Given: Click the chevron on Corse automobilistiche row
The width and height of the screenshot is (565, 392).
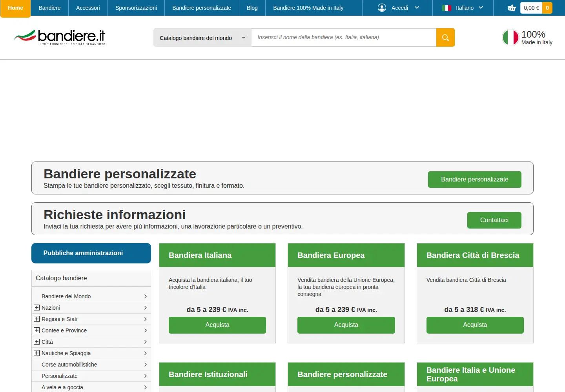Looking at the screenshot, I should tap(145, 365).
